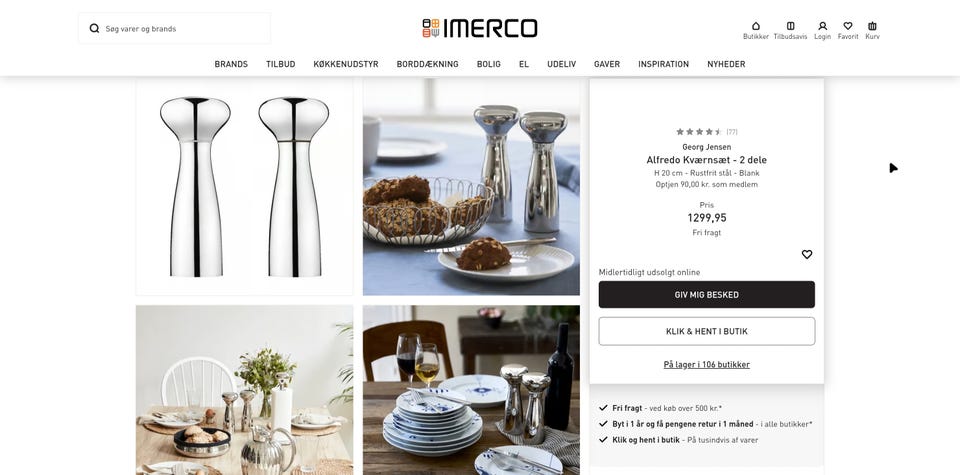Open the BRANDS menu

tap(231, 64)
